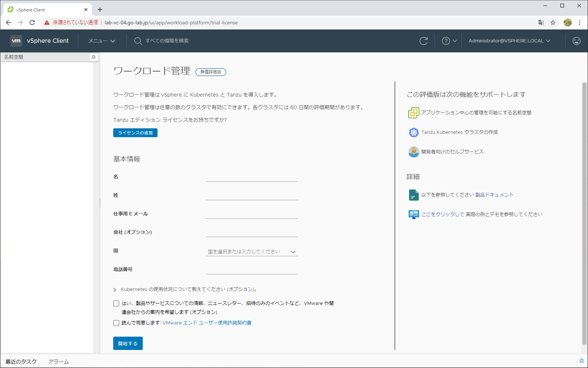Open the VMware end user license agreement link
Screen dimensions: 588x368
pos(207,323)
